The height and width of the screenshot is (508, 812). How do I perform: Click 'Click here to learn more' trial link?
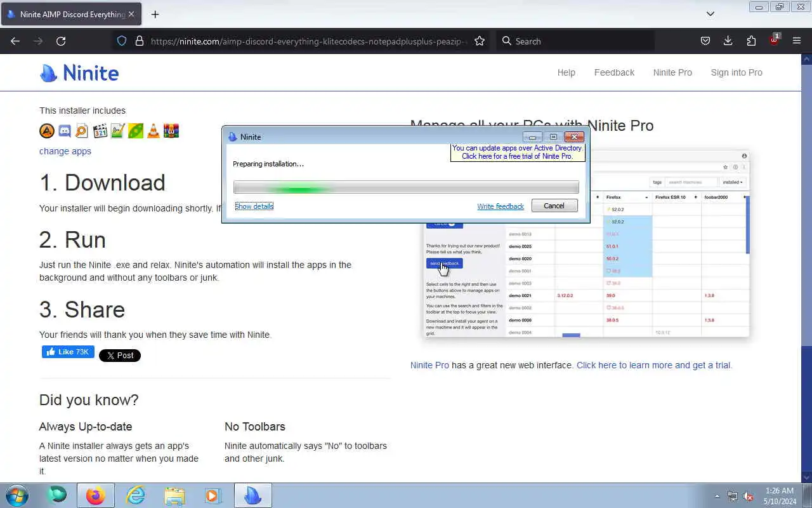[x=654, y=365]
